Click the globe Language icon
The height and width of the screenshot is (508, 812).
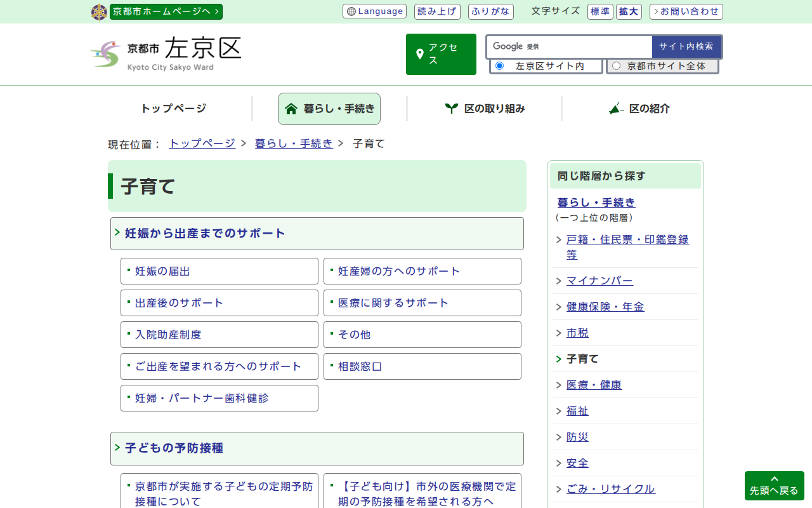pyautogui.click(x=351, y=11)
